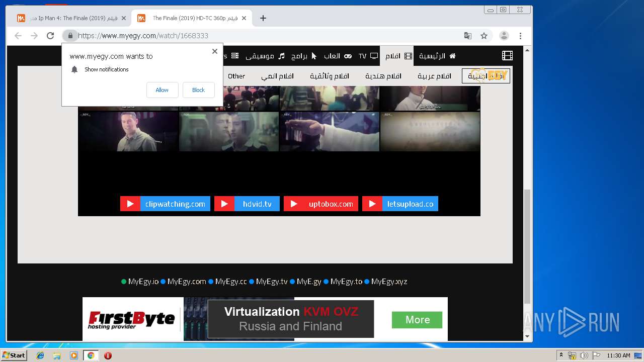Click the FirstByte hosting provider logo
Viewport: 644px width, 362px height.
click(131, 320)
